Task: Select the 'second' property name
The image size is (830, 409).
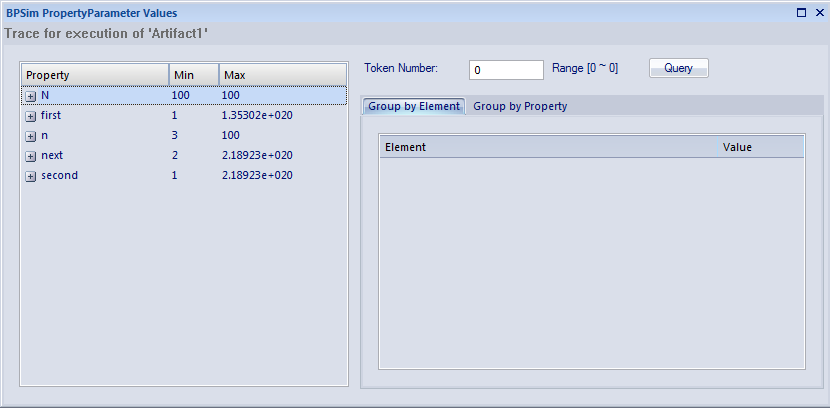Action: pos(59,176)
